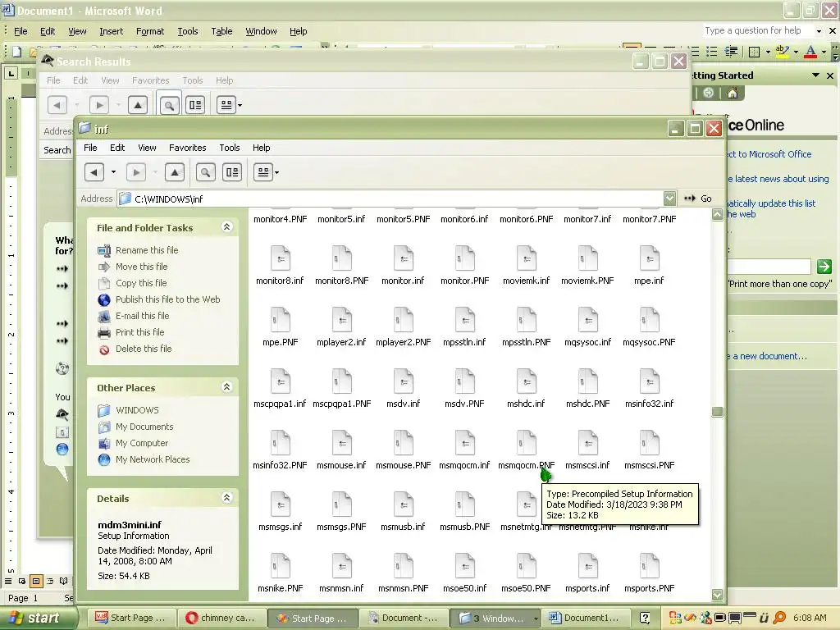Select mplayer2.inf file icon
This screenshot has width=840, height=630.
coord(342,321)
